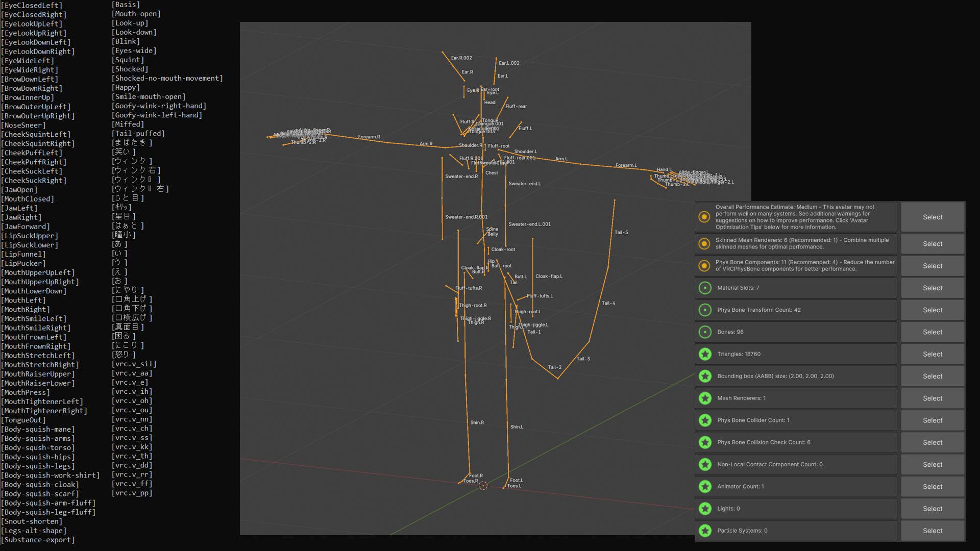Click Select for Phys Bone Components
The height and width of the screenshot is (551, 980).
point(933,266)
